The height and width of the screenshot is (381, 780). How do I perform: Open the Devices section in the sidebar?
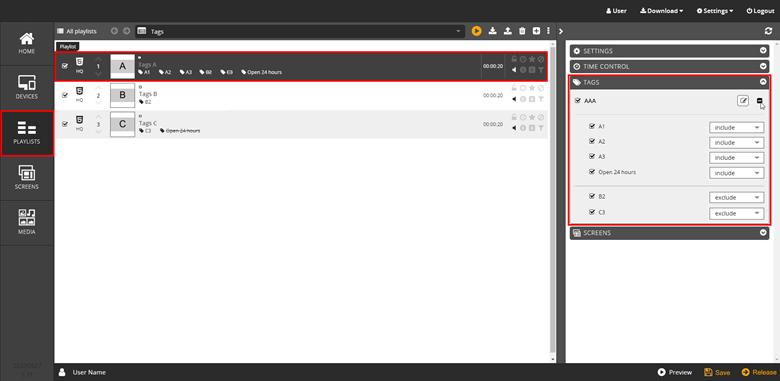pyautogui.click(x=27, y=88)
